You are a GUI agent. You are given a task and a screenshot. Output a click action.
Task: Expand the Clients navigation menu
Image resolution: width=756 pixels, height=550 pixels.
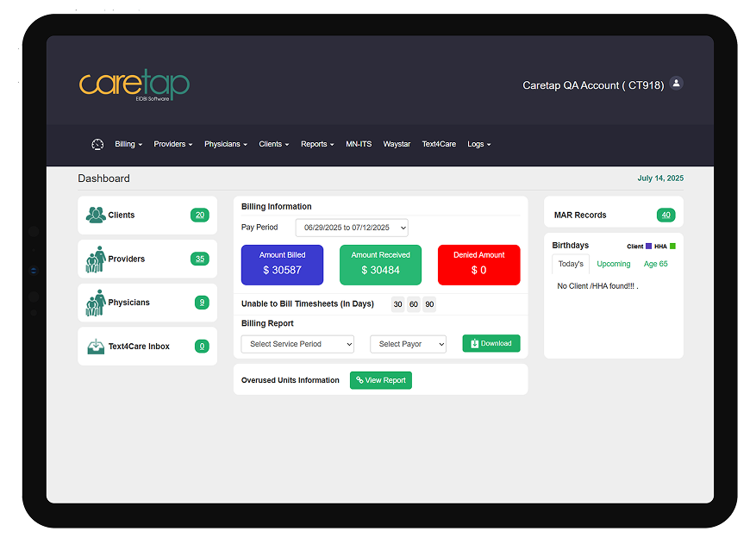click(274, 144)
